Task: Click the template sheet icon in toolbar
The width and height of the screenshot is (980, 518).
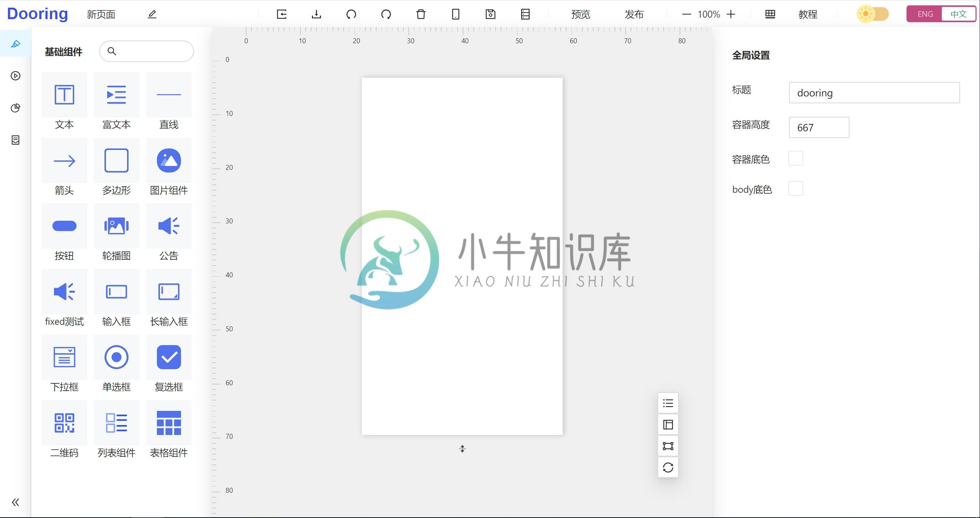Action: coord(525,14)
